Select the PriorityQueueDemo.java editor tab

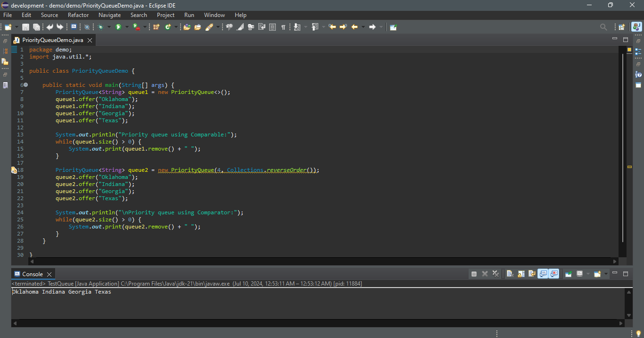[x=52, y=40]
